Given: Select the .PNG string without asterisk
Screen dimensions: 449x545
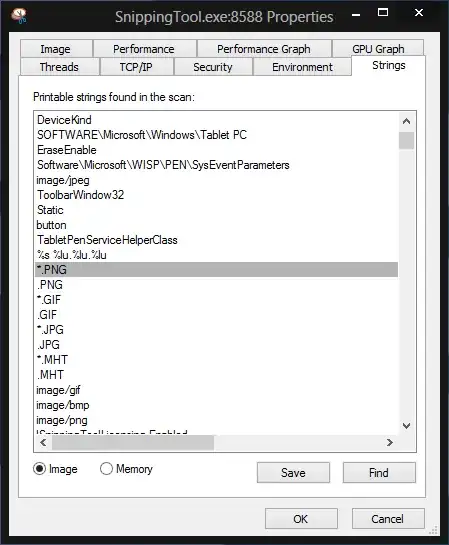Looking at the screenshot, I should 217,285.
